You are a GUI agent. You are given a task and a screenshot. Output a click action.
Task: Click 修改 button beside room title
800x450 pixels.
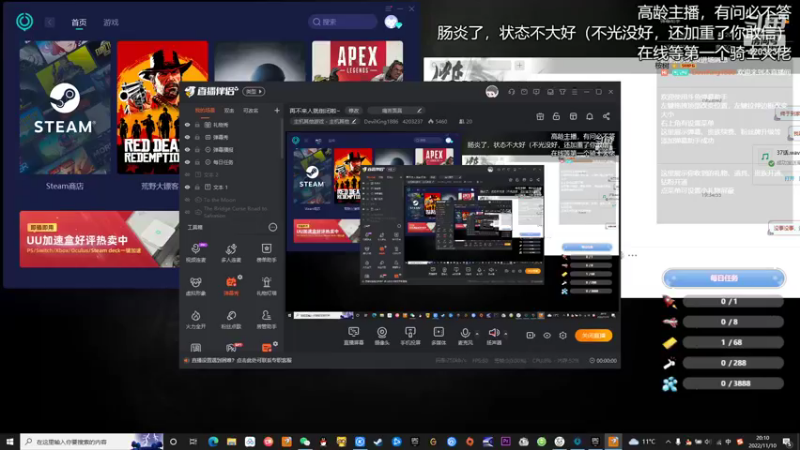[x=354, y=110]
